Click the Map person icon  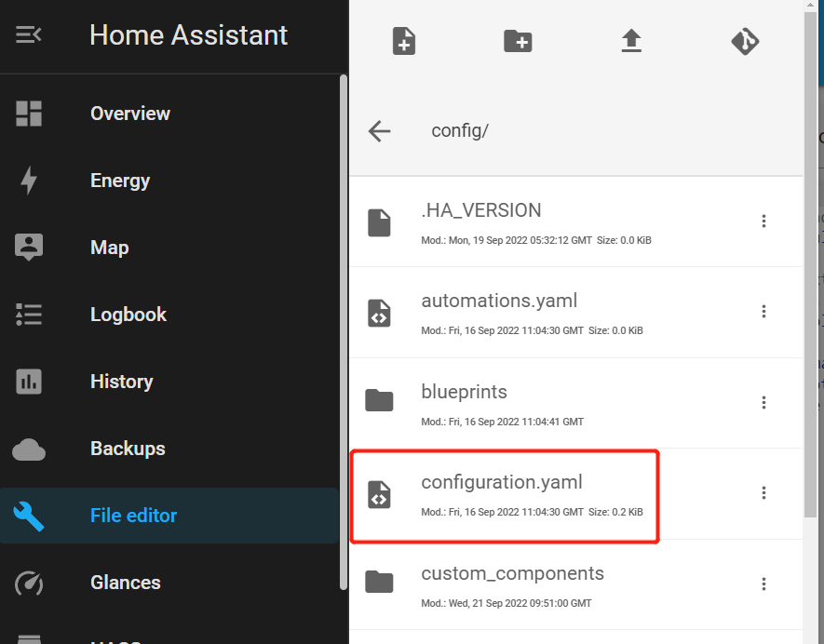pyautogui.click(x=29, y=248)
